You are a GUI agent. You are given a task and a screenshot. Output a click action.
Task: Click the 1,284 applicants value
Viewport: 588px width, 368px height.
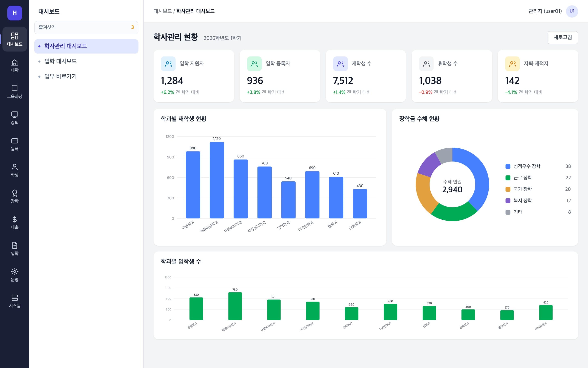pyautogui.click(x=172, y=81)
